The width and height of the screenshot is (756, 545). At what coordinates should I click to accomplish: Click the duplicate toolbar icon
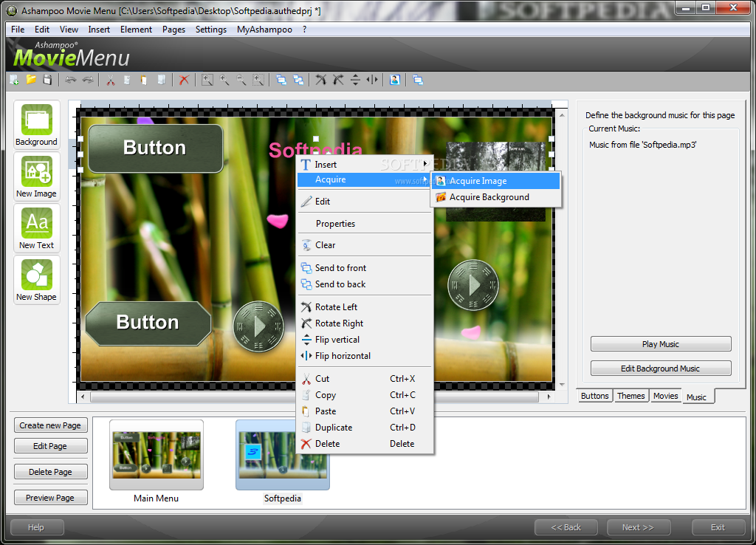pos(161,80)
